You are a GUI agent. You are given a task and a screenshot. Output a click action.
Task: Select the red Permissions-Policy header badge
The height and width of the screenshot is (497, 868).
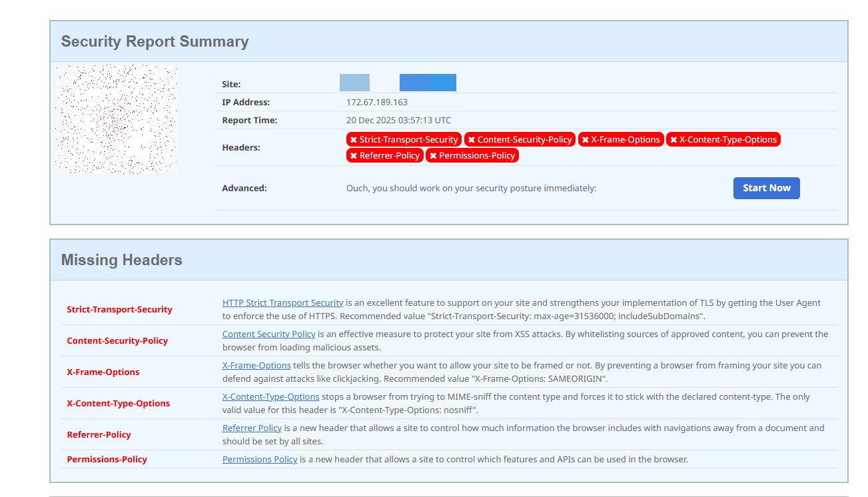(x=472, y=155)
